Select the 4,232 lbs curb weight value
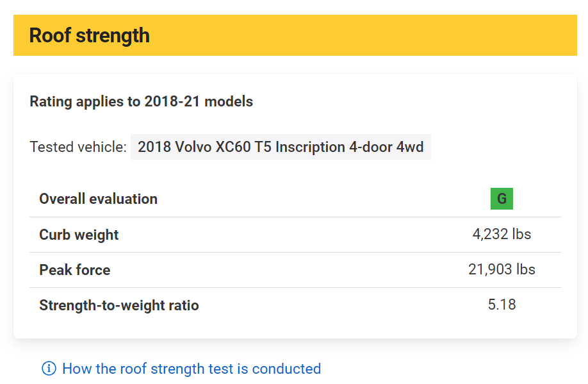 click(x=502, y=234)
